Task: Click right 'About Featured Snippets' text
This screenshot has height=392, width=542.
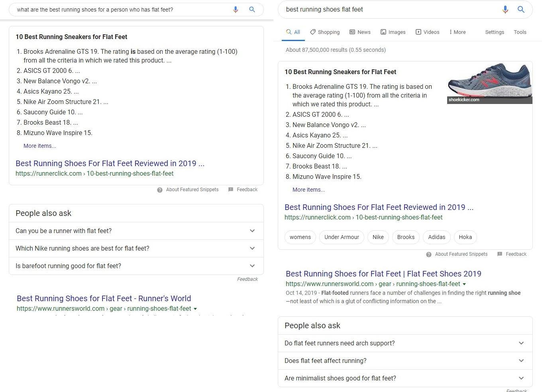Action: pos(461,254)
